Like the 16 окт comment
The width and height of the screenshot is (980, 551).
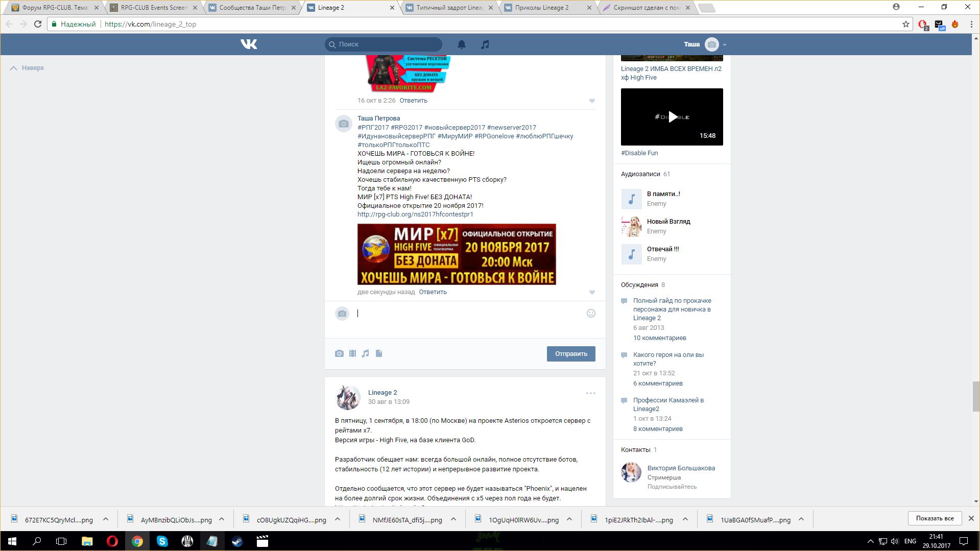click(592, 101)
